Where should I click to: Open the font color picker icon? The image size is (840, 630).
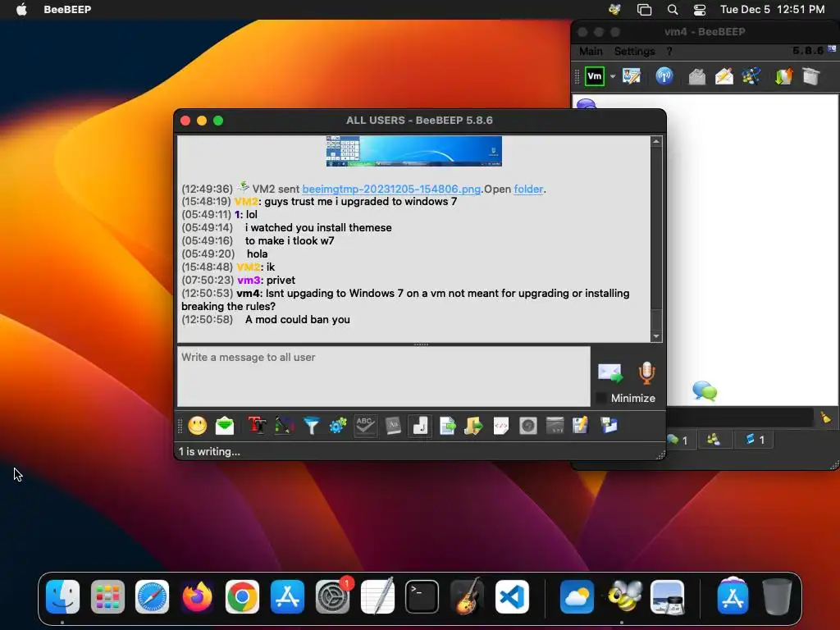284,426
